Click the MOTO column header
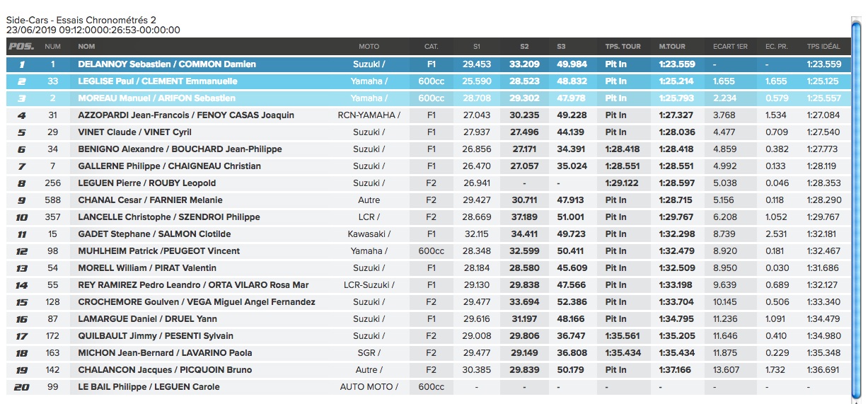This screenshot has width=868, height=404. coord(369,47)
